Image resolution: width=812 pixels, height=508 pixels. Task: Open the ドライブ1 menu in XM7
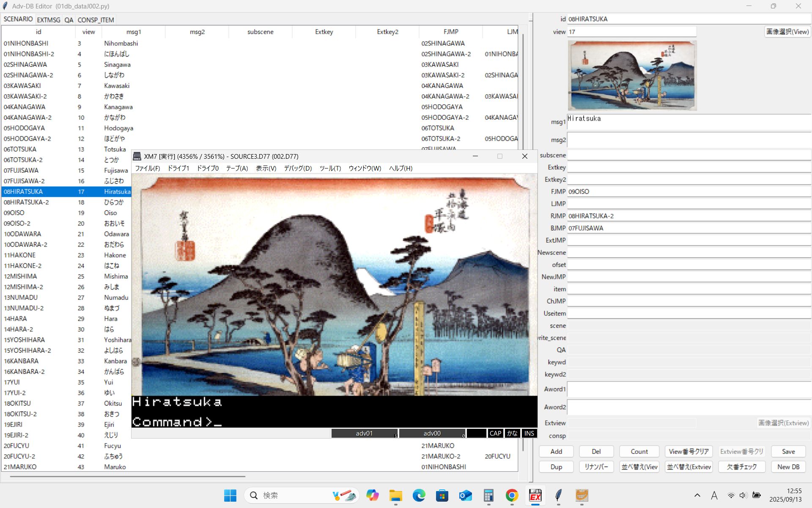click(178, 168)
